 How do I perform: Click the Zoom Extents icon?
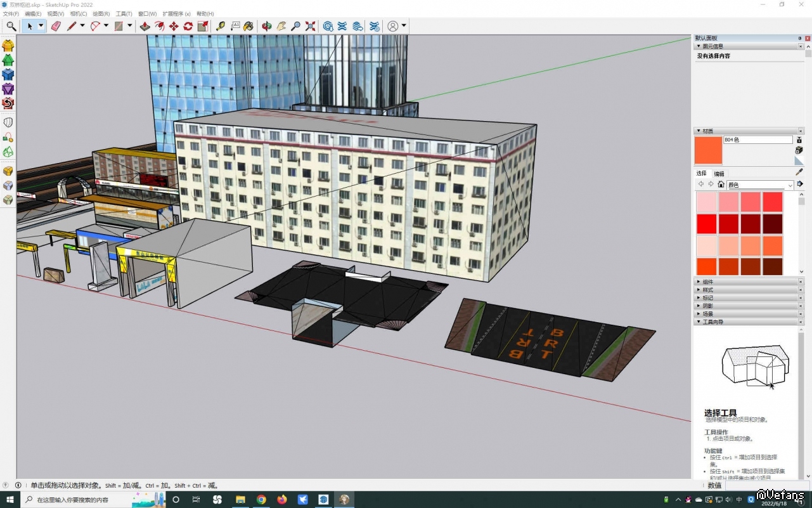tap(310, 26)
